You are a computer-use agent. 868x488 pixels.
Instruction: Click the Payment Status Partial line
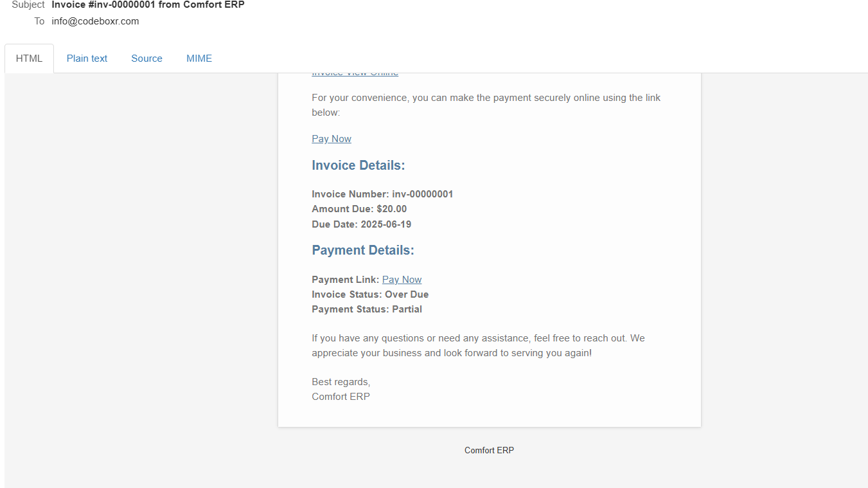367,309
